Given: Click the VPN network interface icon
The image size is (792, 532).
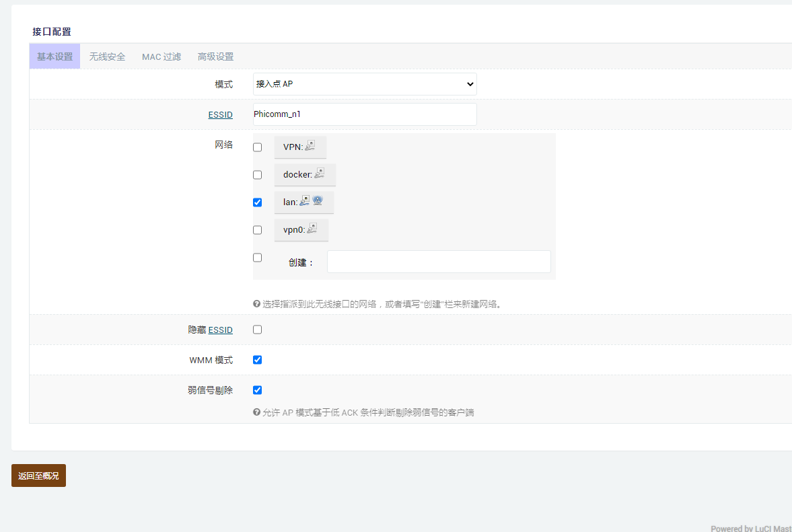Looking at the screenshot, I should click(310, 146).
